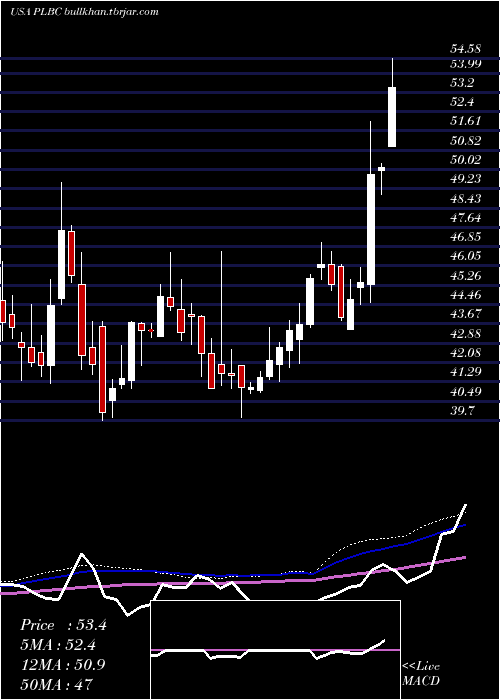Click the 'Price : 53.4' readout
The height and width of the screenshot is (700, 500).
point(63,625)
